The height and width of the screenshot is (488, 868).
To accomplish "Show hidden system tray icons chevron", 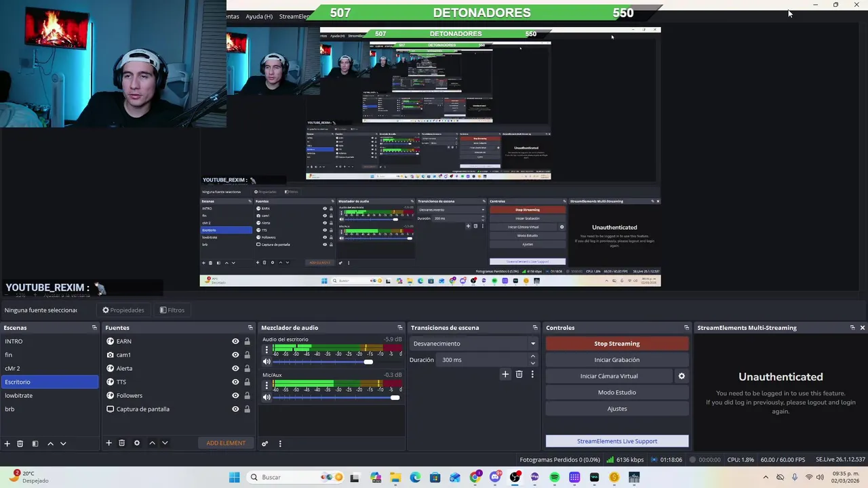I will pos(766,477).
